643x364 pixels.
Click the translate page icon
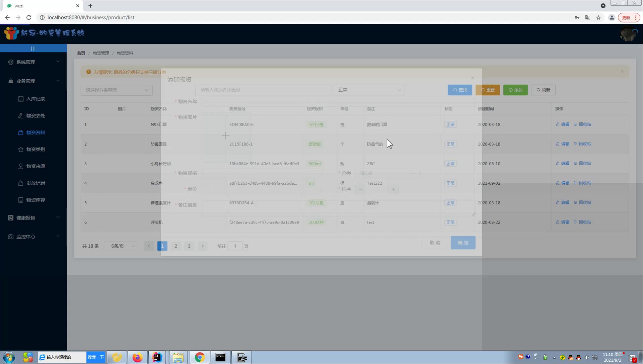[x=587, y=17]
